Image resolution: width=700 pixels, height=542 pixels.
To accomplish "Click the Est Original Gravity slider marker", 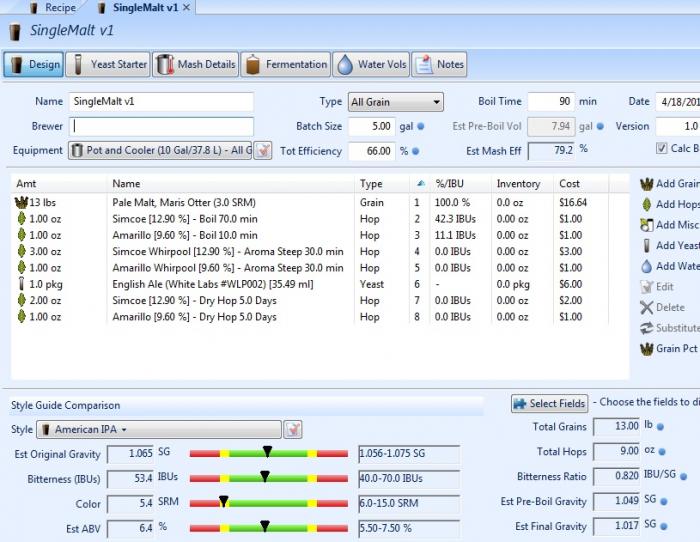I will (267, 452).
